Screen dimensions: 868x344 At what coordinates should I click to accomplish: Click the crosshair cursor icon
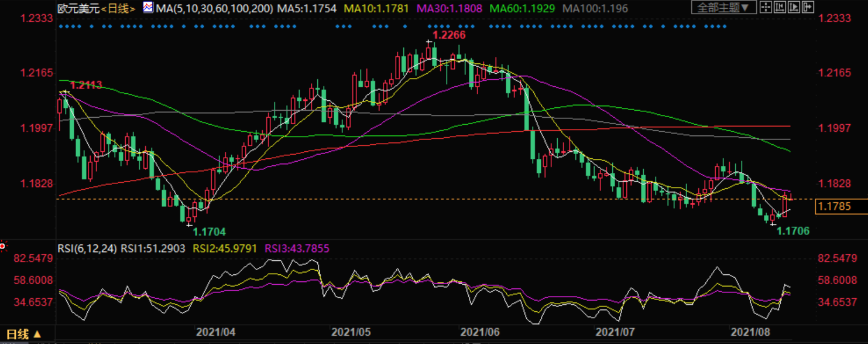(765, 8)
